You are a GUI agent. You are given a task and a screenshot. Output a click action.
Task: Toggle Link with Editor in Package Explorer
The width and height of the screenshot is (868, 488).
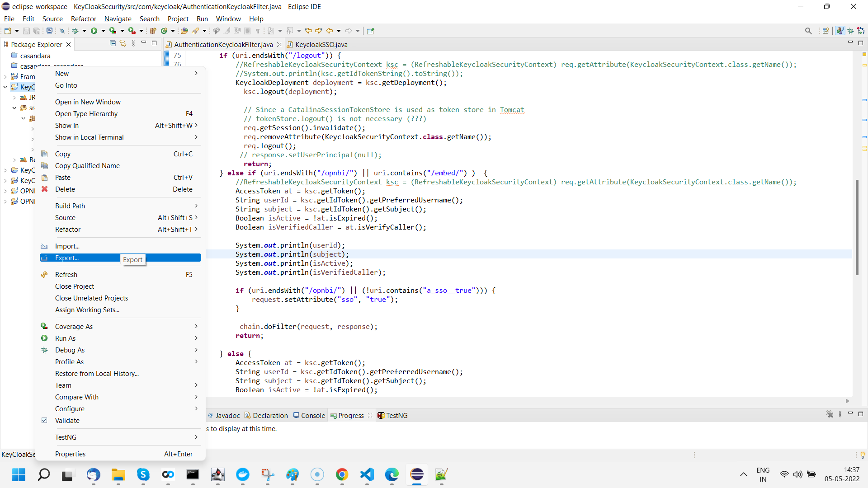click(x=123, y=43)
